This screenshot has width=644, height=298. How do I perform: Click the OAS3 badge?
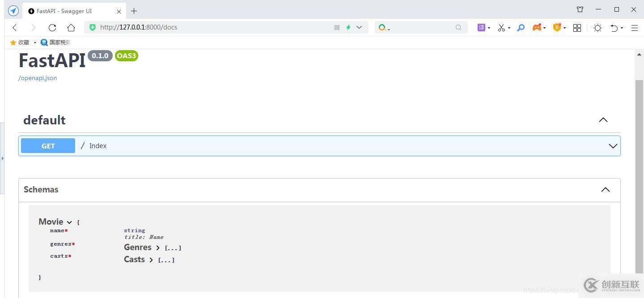pyautogui.click(x=127, y=56)
